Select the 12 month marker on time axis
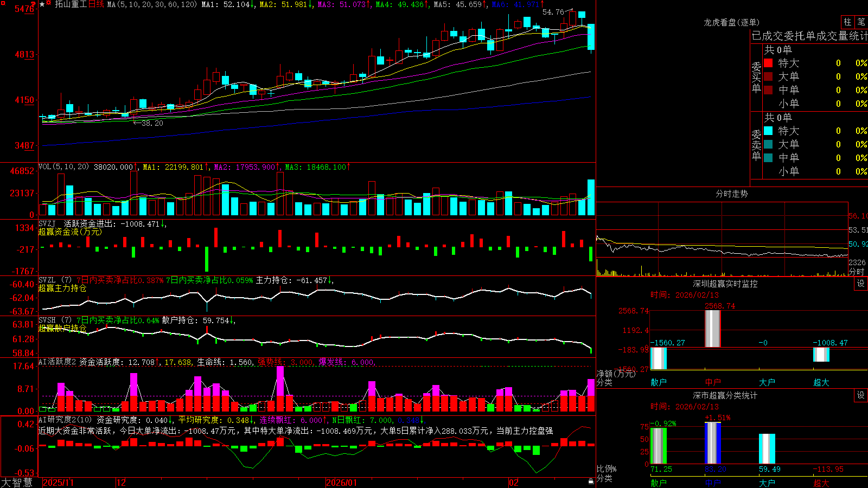 point(122,483)
